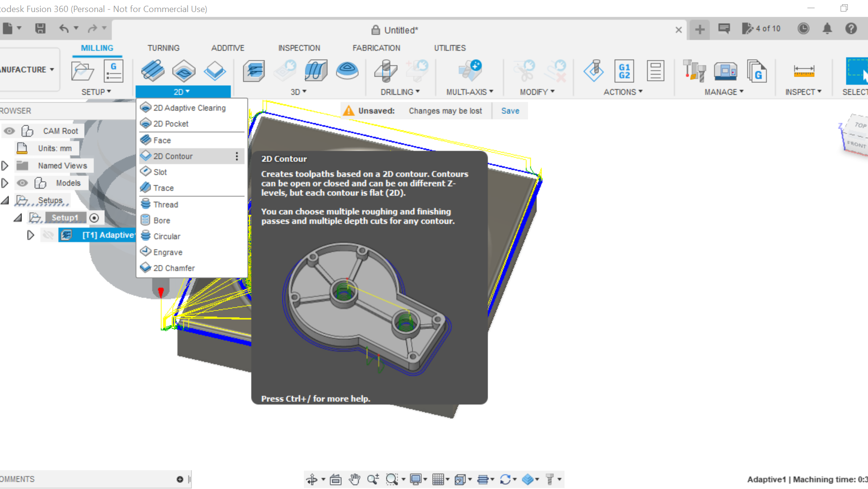
Task: Click the Save file icon
Action: (40, 28)
